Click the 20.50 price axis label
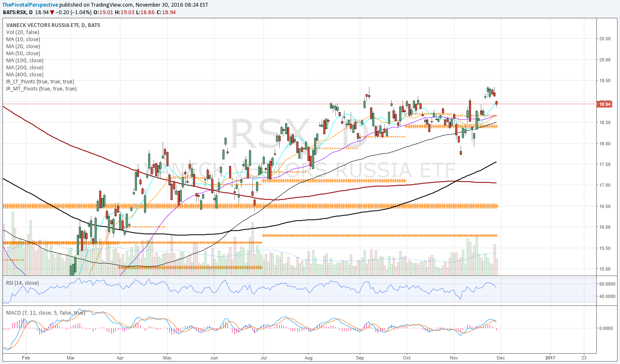Image resolution: width=620 pixels, height=364 pixels. coord(605,39)
